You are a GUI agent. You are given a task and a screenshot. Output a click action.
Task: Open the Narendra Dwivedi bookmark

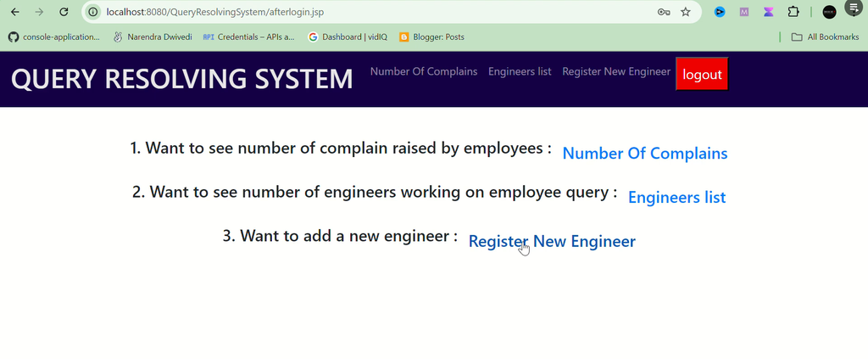[x=153, y=37]
